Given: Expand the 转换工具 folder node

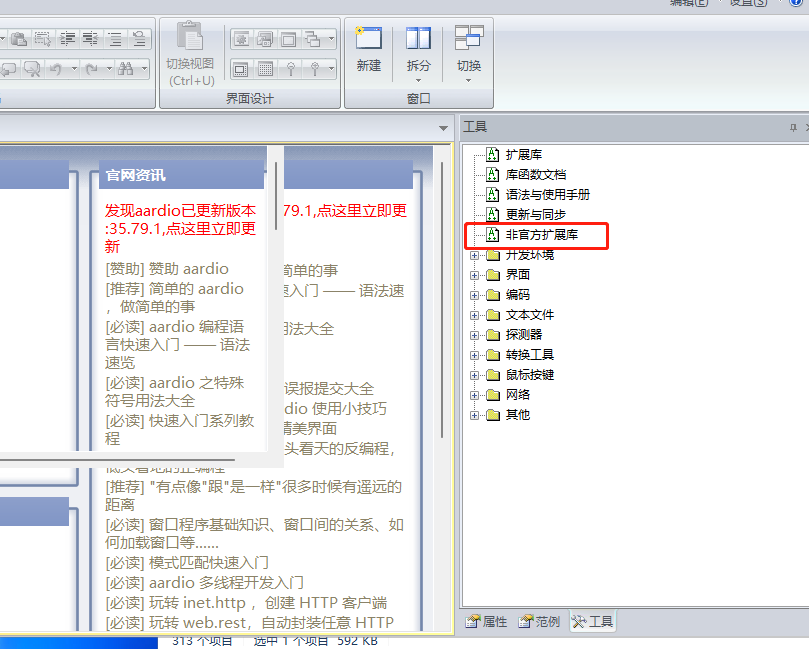Looking at the screenshot, I should pos(474,355).
